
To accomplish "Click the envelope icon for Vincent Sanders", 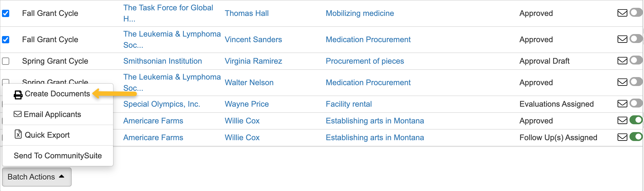I will click(x=622, y=39).
